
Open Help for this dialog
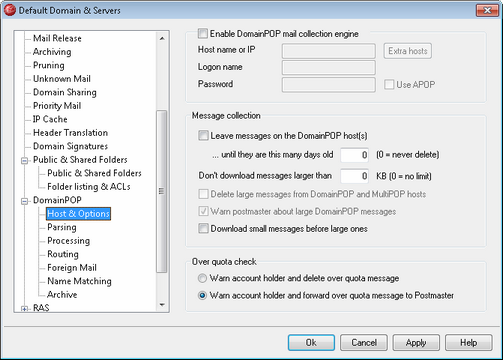[469, 343]
